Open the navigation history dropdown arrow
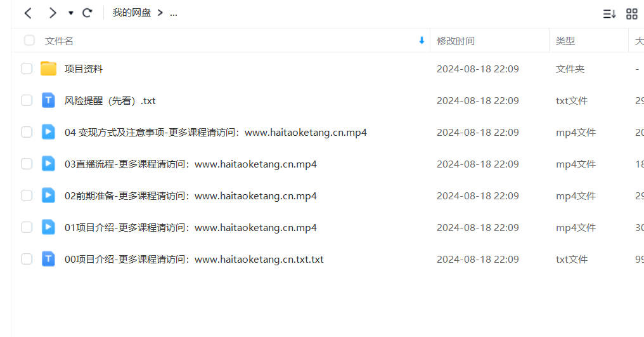Image resolution: width=644 pixels, height=337 pixels. (x=70, y=13)
